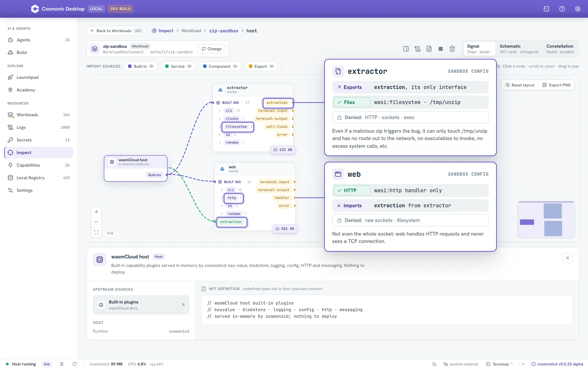This screenshot has width=588, height=369.
Task: Pause live updates in status bar
Action: point(61,364)
